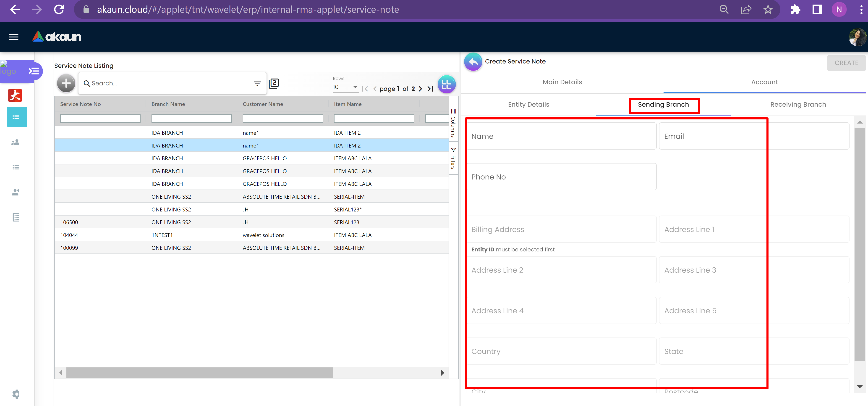Click the blue back arrow beside Create Service Note

(x=473, y=62)
